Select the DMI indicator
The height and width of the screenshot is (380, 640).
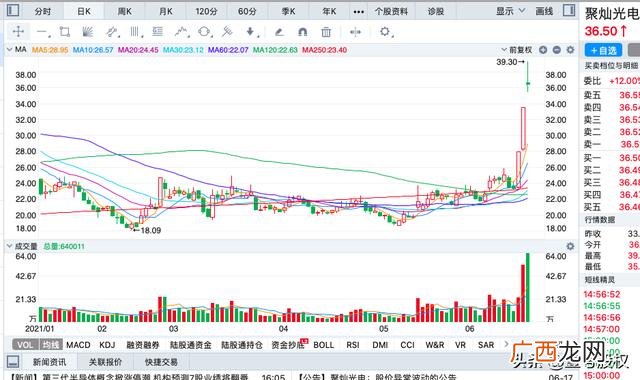point(380,345)
